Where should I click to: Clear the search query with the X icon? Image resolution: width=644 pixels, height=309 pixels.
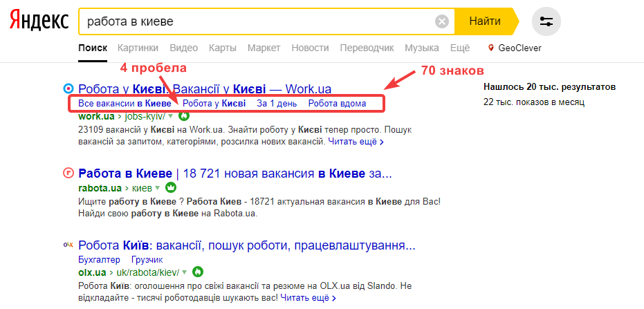click(442, 21)
